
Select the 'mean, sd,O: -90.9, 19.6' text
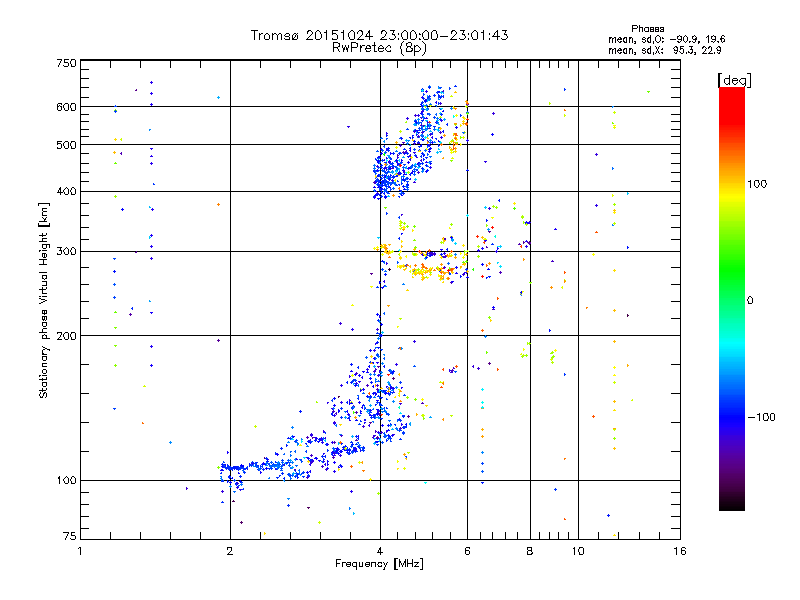point(666,39)
